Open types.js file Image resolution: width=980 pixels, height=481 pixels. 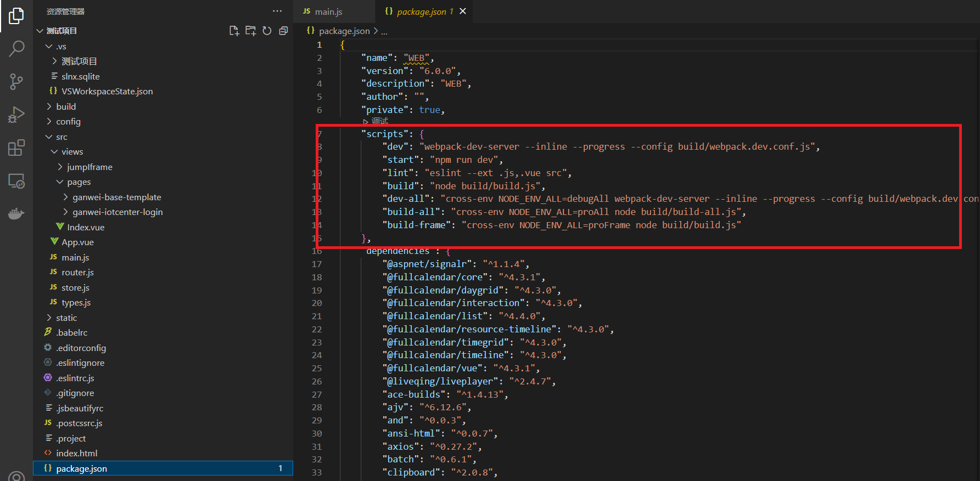pyautogui.click(x=163, y=302)
